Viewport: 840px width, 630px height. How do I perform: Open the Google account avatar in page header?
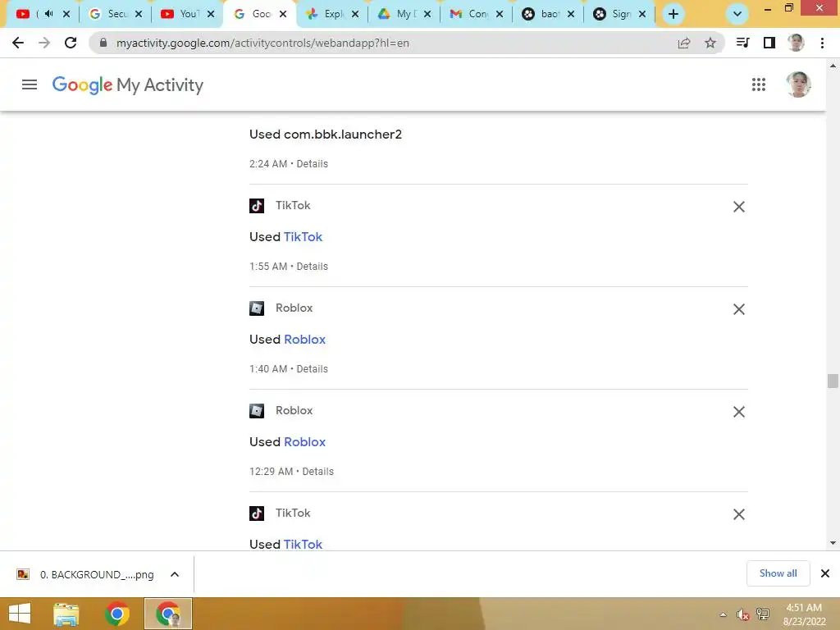pyautogui.click(x=797, y=84)
